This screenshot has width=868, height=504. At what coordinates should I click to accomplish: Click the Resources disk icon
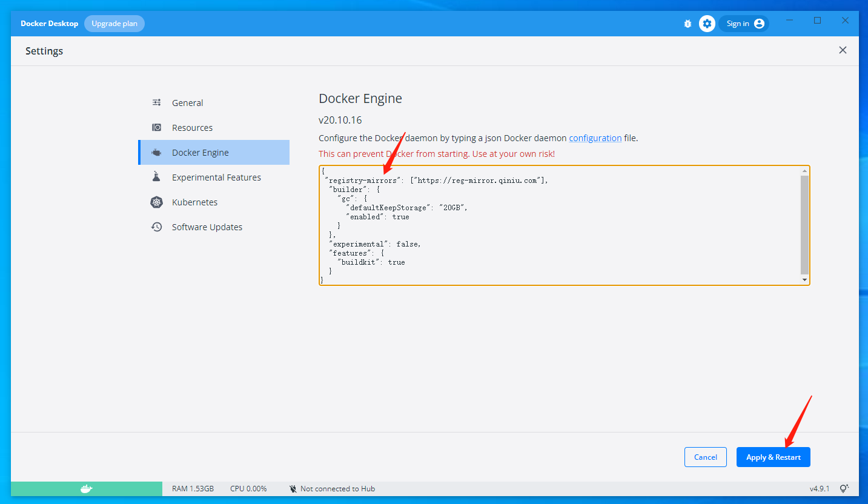(157, 128)
